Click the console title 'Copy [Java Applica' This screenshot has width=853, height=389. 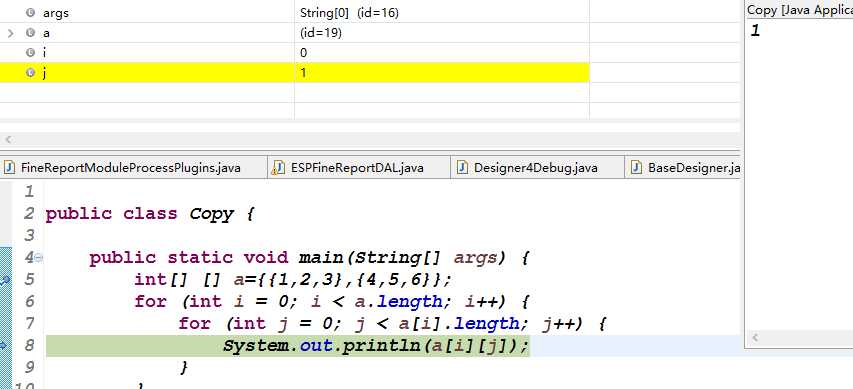[x=799, y=10]
